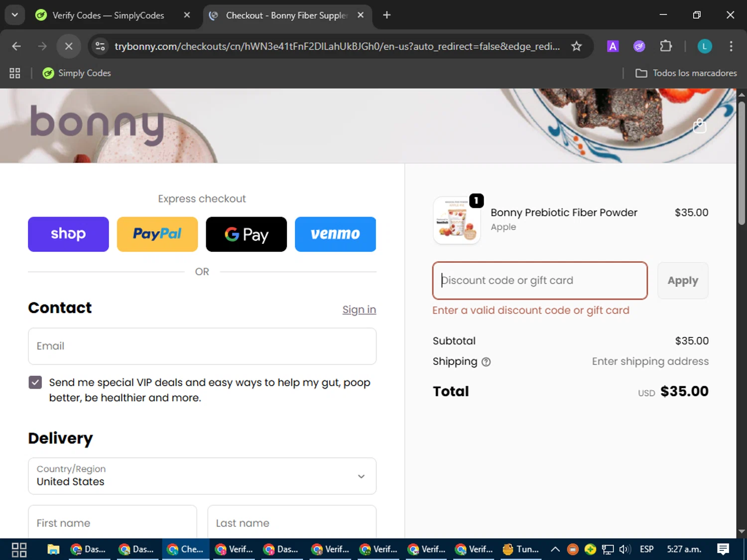
Task: Click the First name field
Action: [x=113, y=523]
